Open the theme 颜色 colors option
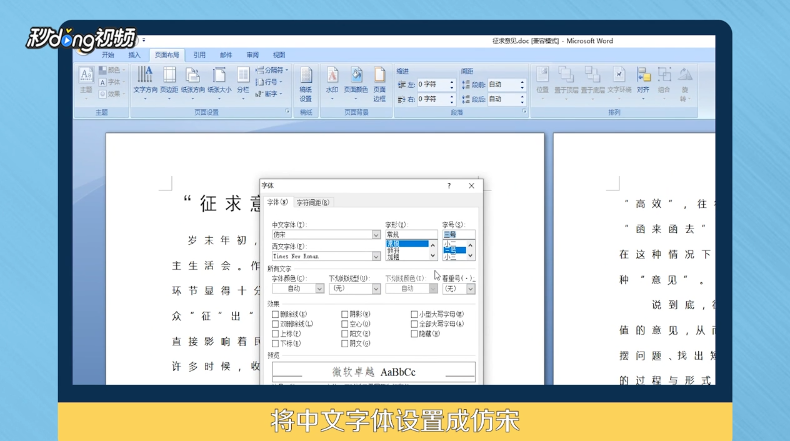 coord(111,70)
